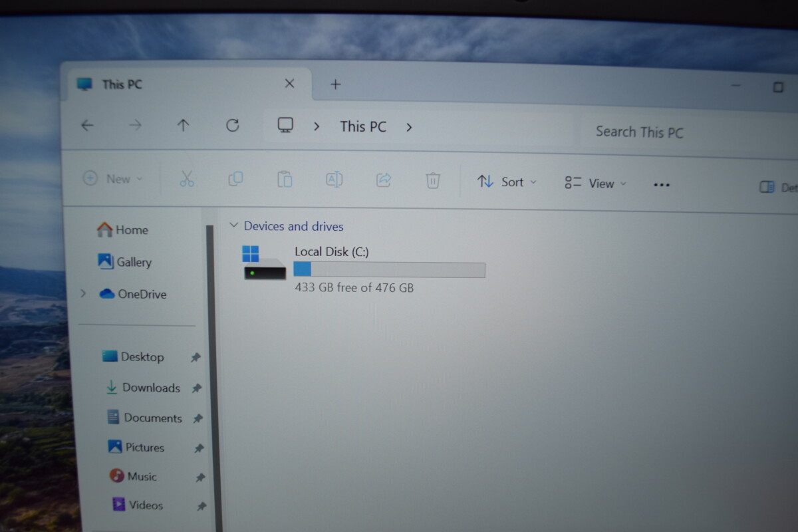
Task: Open the Sort dropdown menu
Action: pos(507,182)
